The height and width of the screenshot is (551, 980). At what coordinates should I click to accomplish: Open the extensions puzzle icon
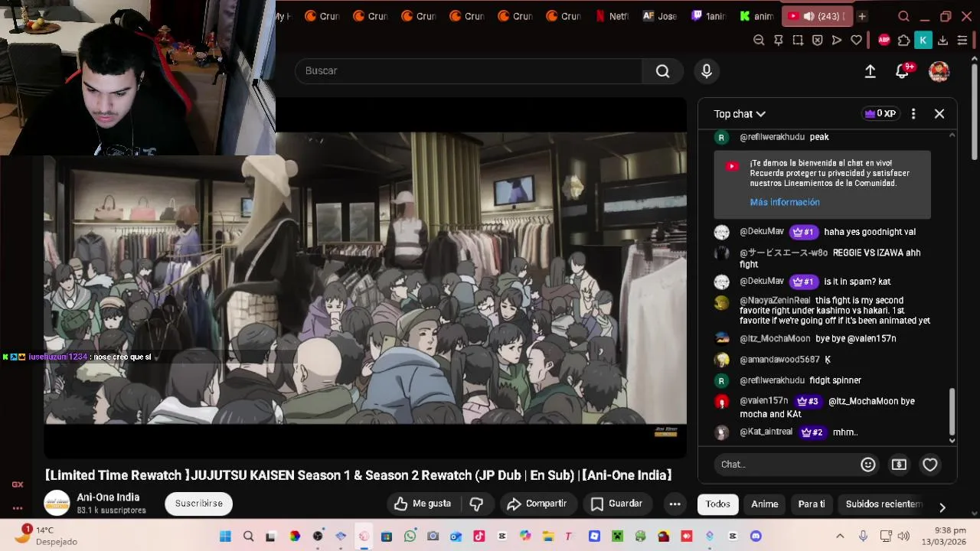click(x=903, y=41)
